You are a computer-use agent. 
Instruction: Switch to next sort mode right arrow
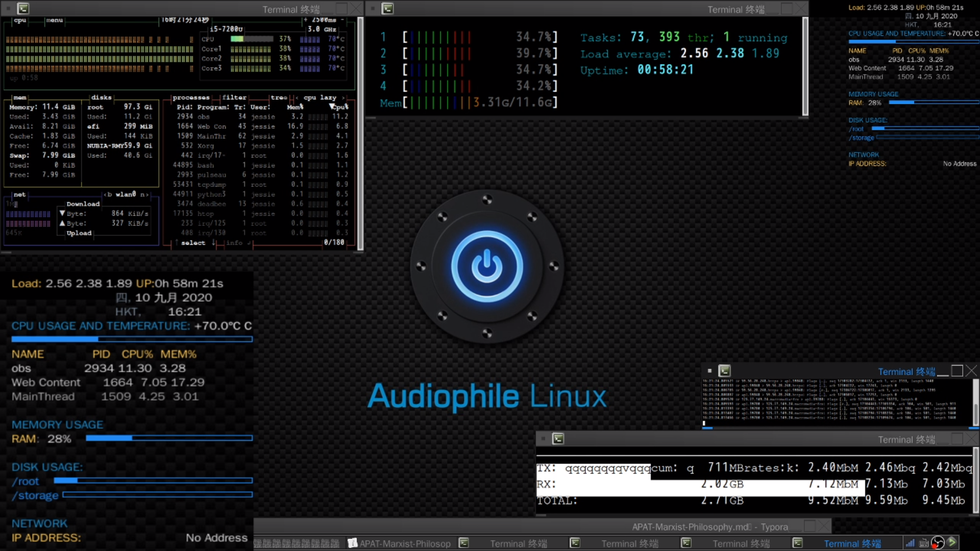(343, 97)
